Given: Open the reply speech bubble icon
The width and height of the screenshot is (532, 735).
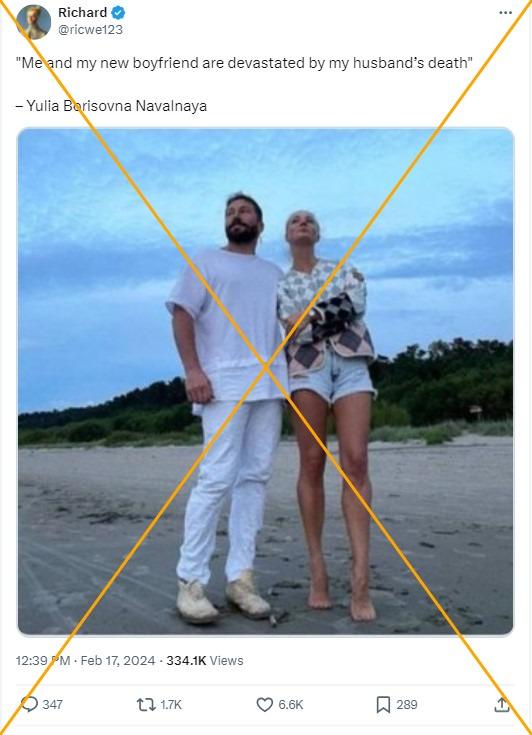Looking at the screenshot, I should coord(29,704).
